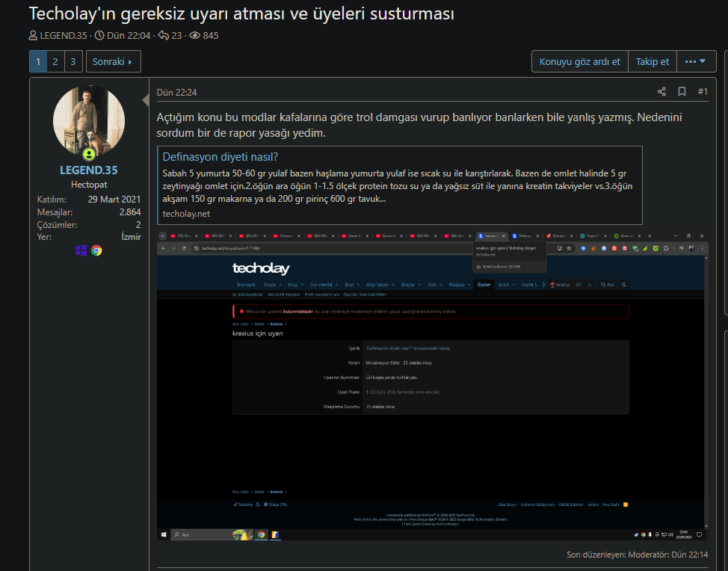The width and height of the screenshot is (728, 571).
Task: Open the #1 post permalink
Action: [x=703, y=91]
